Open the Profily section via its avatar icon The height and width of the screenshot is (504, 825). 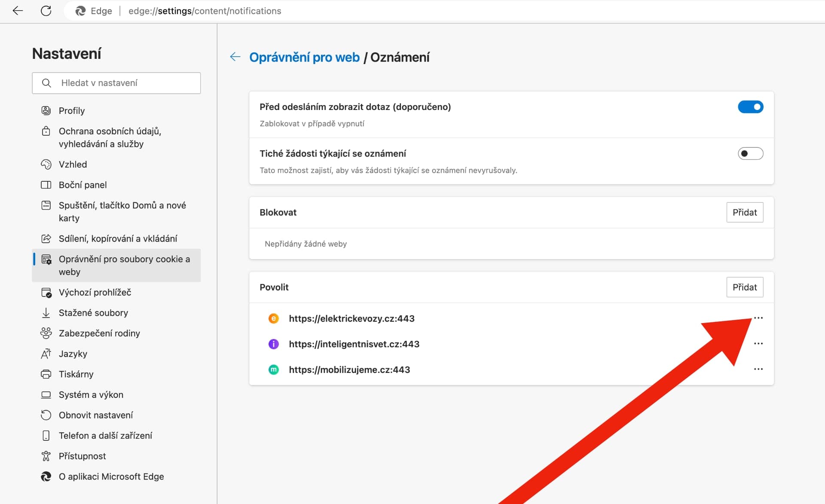[x=46, y=110]
